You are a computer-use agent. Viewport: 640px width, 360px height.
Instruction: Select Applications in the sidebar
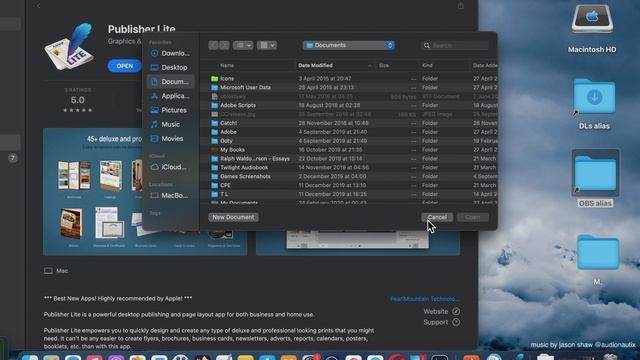(x=170, y=96)
